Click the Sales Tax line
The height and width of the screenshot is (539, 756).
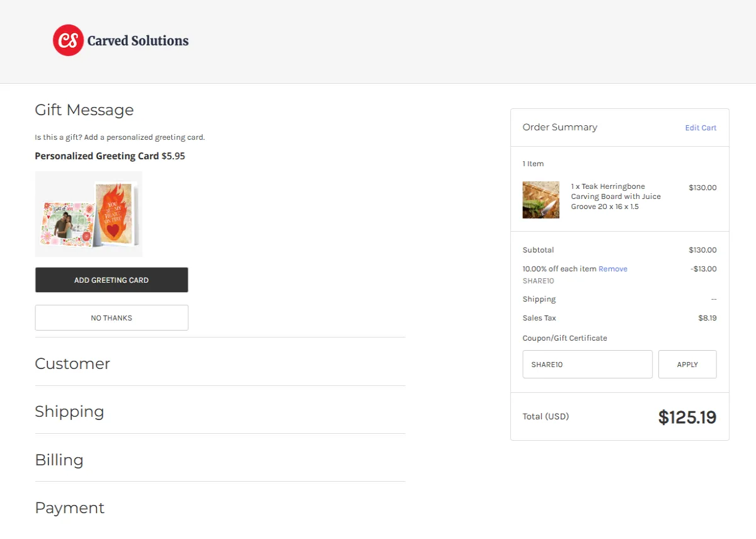539,318
